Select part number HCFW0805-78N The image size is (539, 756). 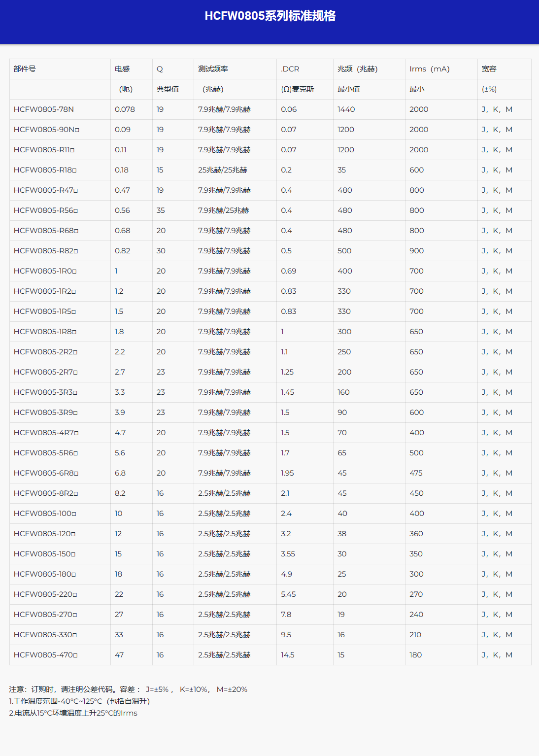coord(44,109)
